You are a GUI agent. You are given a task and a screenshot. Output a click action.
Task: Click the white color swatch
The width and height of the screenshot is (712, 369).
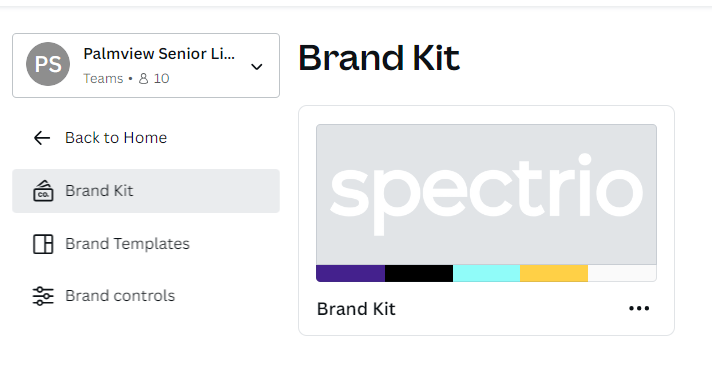pyautogui.click(x=622, y=273)
